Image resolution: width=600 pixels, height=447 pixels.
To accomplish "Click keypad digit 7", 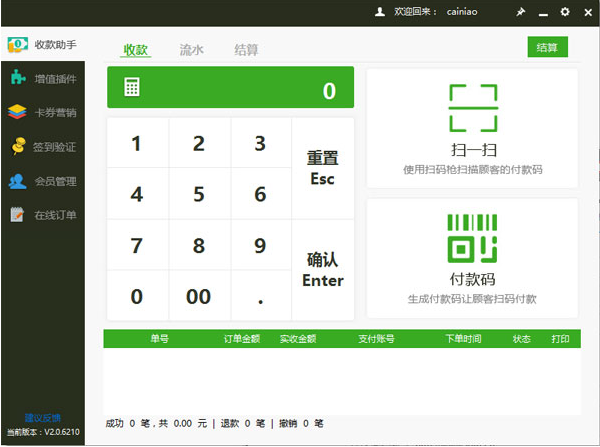I will pyautogui.click(x=137, y=245).
